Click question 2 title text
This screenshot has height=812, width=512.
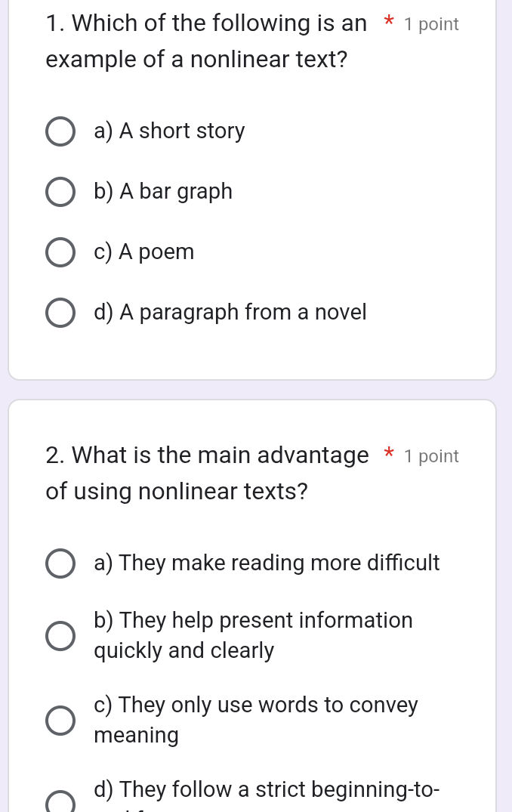tap(204, 473)
